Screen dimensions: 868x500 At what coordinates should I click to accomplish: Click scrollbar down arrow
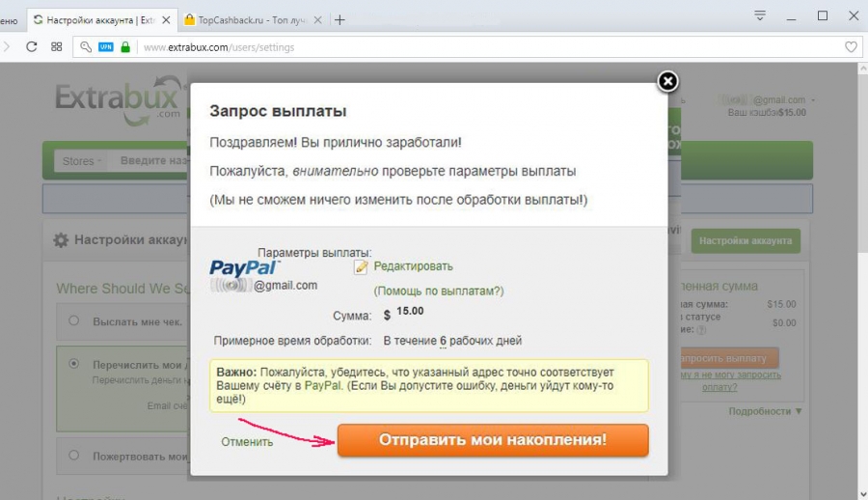click(863, 493)
